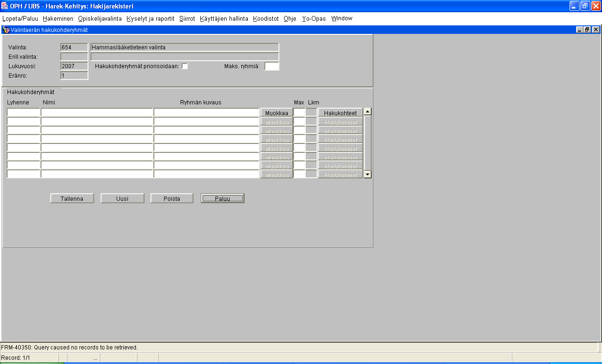Viewport: 602px width, 364px height.
Task: Click the Erill.valinta code field
Action: pos(74,57)
